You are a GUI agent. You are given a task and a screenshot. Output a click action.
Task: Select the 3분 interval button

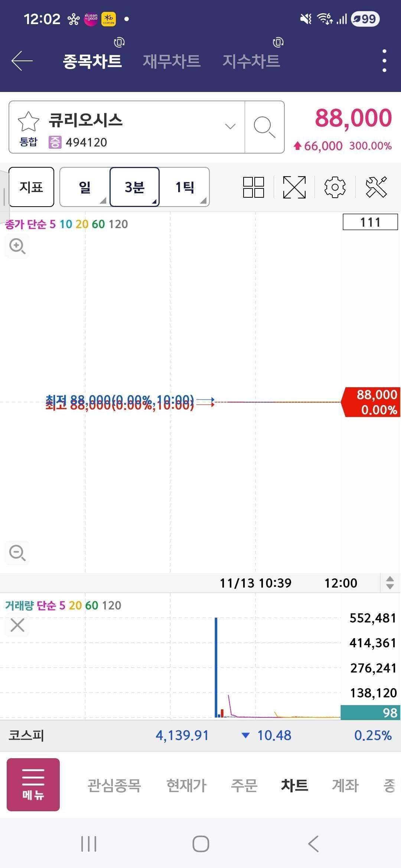click(x=134, y=187)
